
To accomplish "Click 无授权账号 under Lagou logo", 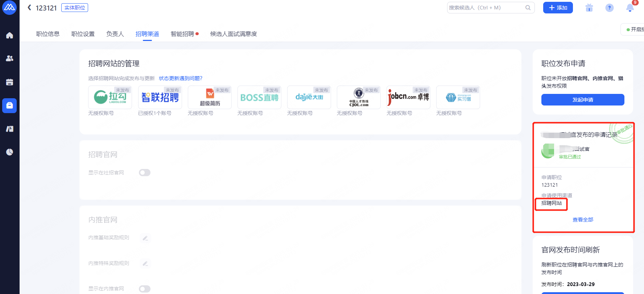I will [101, 113].
